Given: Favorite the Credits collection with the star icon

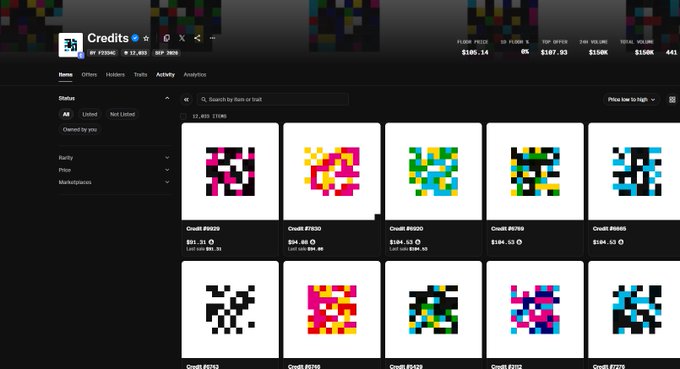Looking at the screenshot, I should pos(146,38).
